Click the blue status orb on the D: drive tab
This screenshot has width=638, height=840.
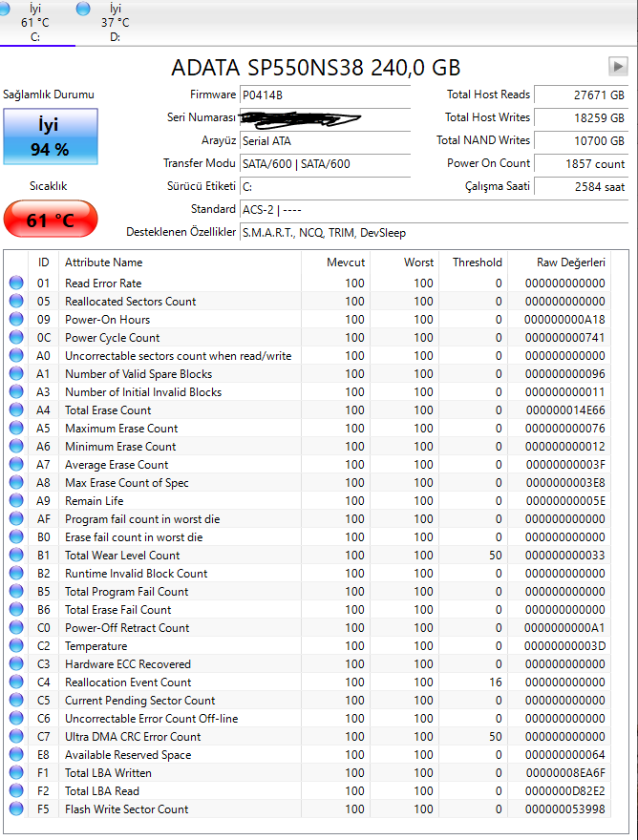83,9
